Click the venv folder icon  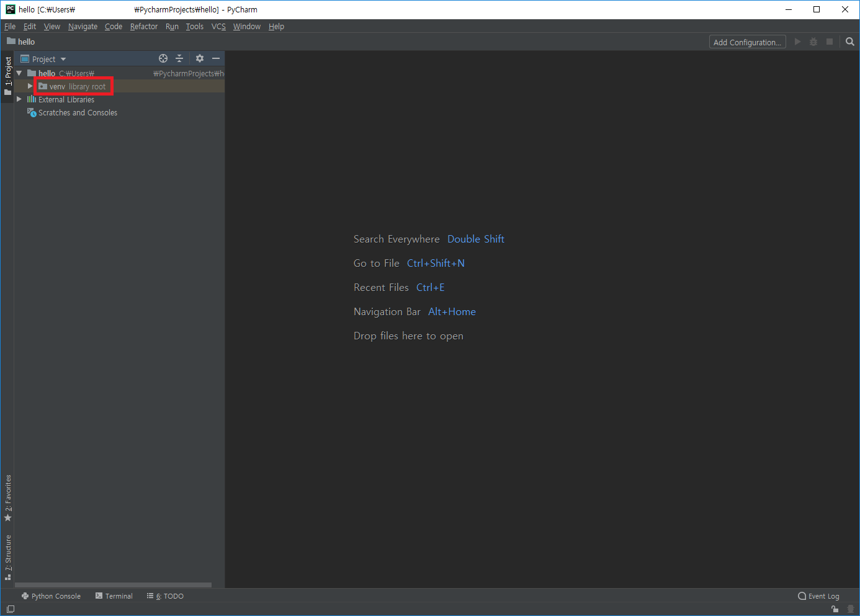coord(43,86)
